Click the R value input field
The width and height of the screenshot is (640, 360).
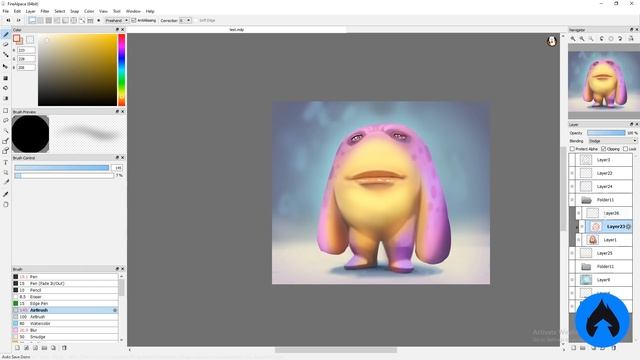[26, 50]
